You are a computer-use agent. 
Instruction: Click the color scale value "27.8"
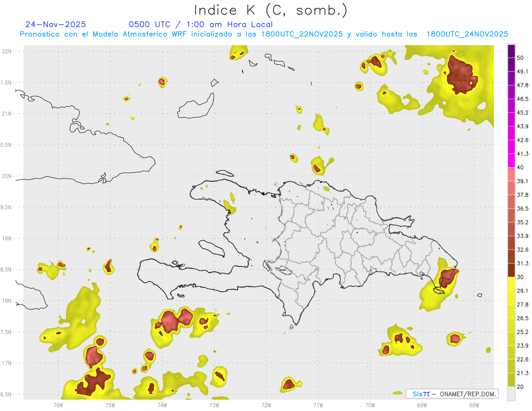(x=522, y=305)
